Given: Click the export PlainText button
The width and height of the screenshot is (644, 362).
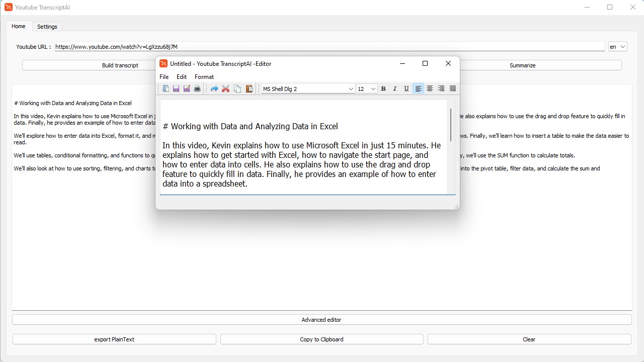Looking at the screenshot, I should click(114, 339).
